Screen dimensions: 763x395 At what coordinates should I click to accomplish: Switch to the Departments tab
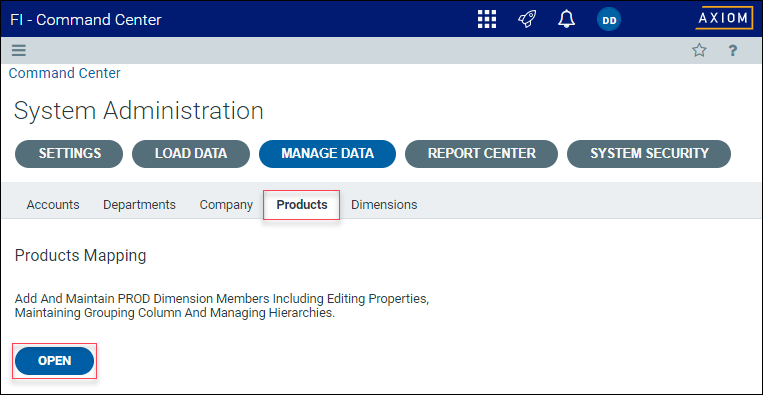click(x=139, y=205)
